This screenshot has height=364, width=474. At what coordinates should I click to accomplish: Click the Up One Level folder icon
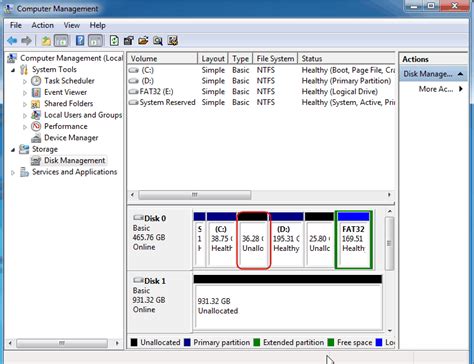(46, 41)
